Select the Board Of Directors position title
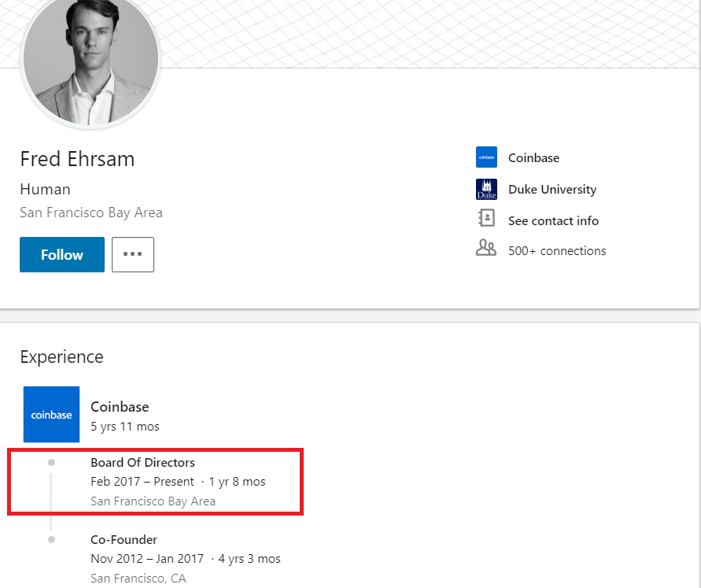This screenshot has height=588, width=701. [x=142, y=462]
